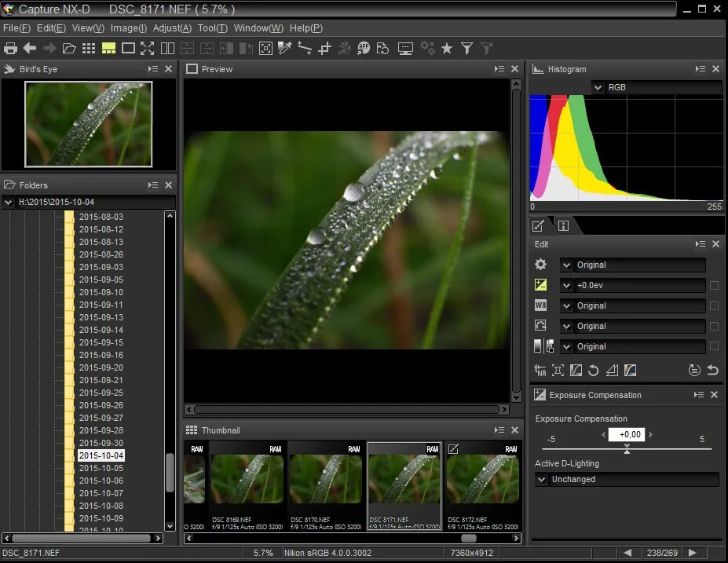The height and width of the screenshot is (563, 728).
Task: Expand the +0.0ev exposure dropdown in Edit panel
Action: pyautogui.click(x=567, y=285)
